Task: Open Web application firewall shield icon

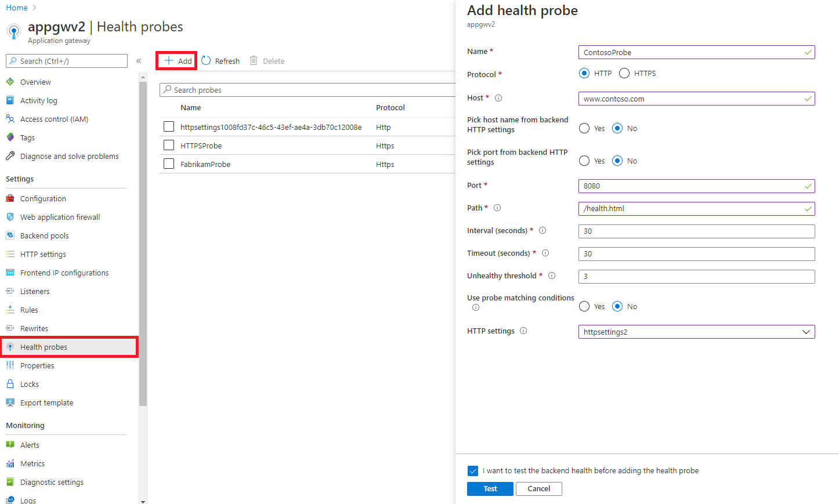Action: 10,217
